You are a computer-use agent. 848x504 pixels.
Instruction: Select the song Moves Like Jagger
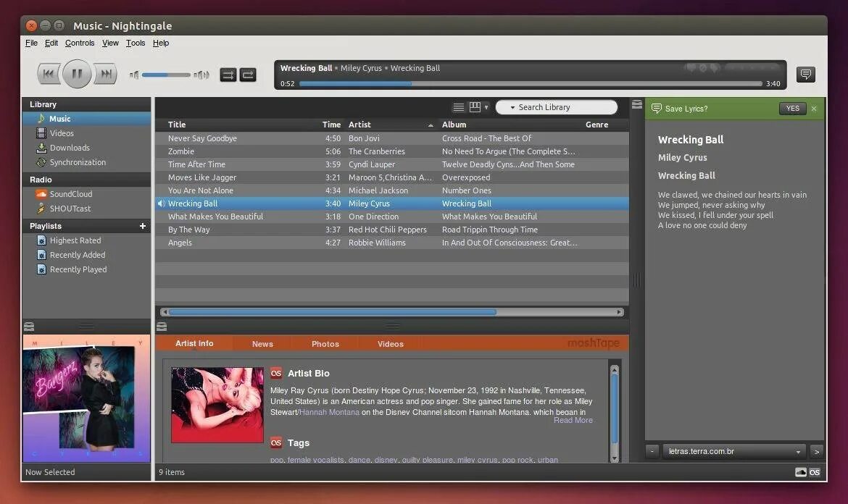coord(391,177)
